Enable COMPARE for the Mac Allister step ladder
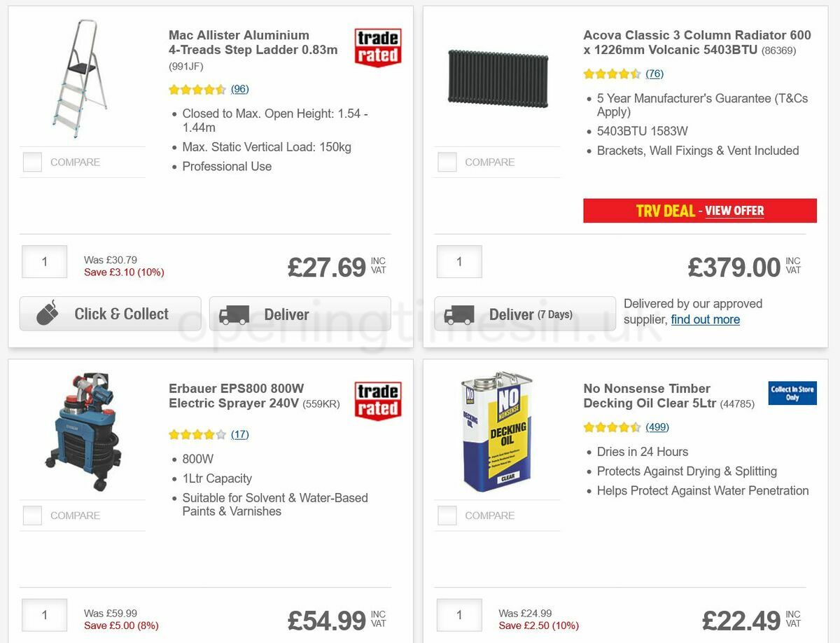The width and height of the screenshot is (840, 643). coord(32,162)
